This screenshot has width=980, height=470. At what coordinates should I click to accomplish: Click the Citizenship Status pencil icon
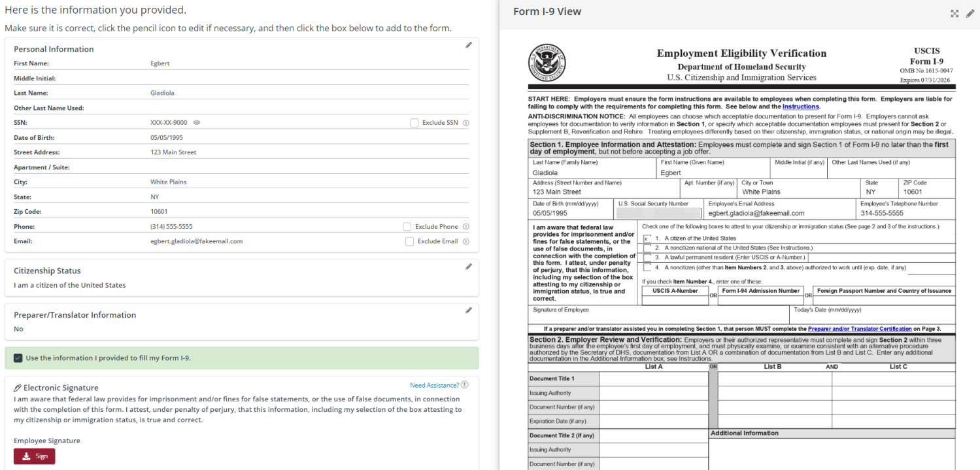tap(468, 267)
